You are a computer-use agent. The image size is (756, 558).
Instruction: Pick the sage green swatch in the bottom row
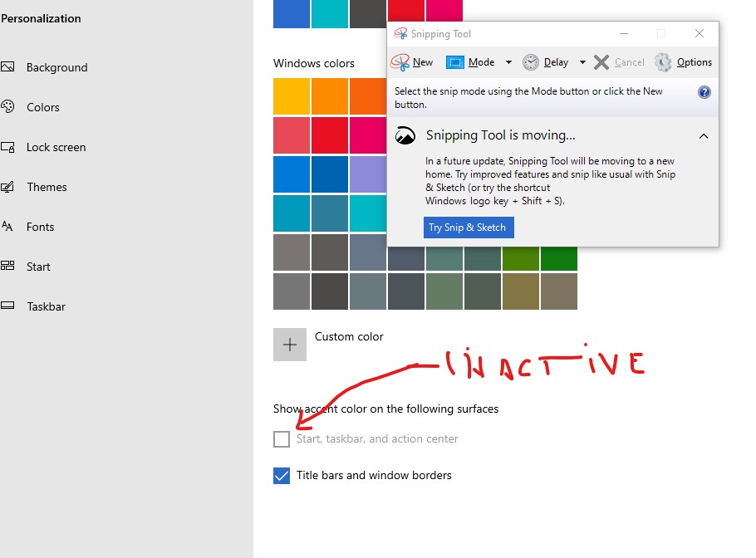click(444, 291)
